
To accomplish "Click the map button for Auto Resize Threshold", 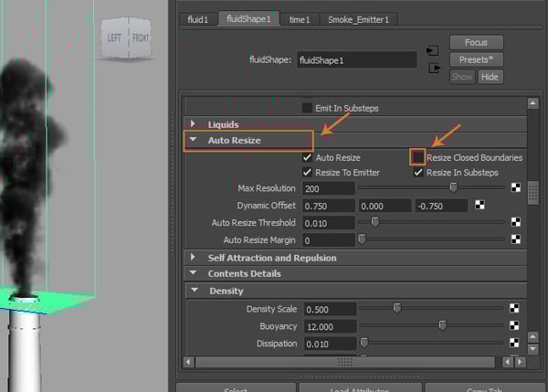I will [x=516, y=222].
